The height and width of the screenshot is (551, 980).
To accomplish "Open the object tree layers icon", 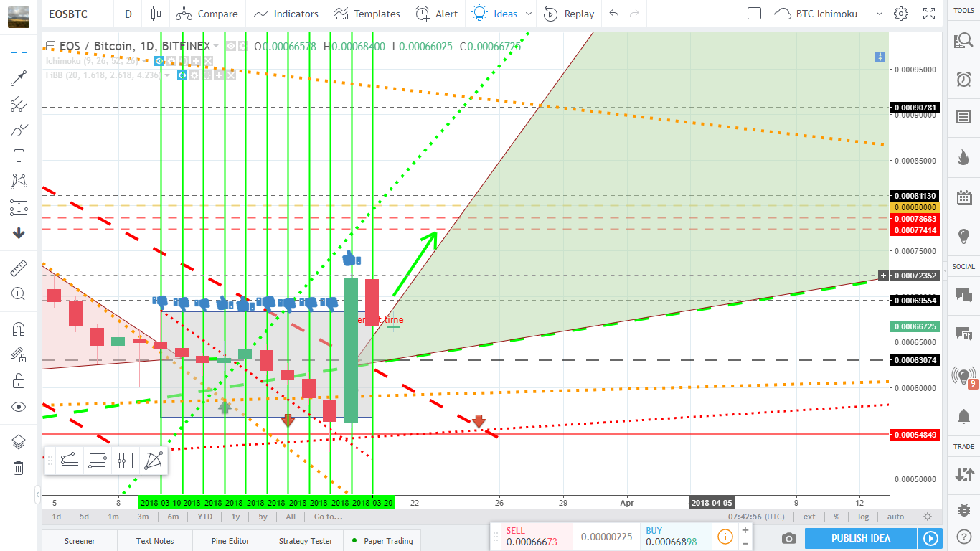I will [x=19, y=442].
